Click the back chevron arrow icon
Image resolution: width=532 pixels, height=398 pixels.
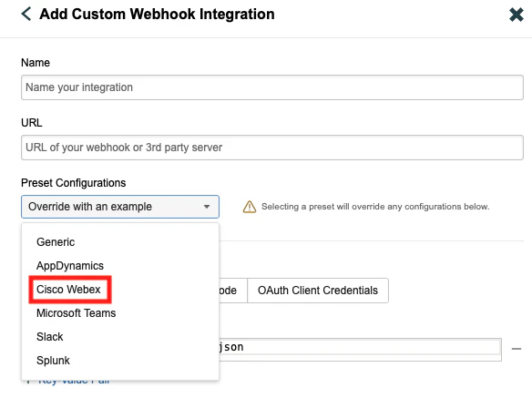click(26, 15)
